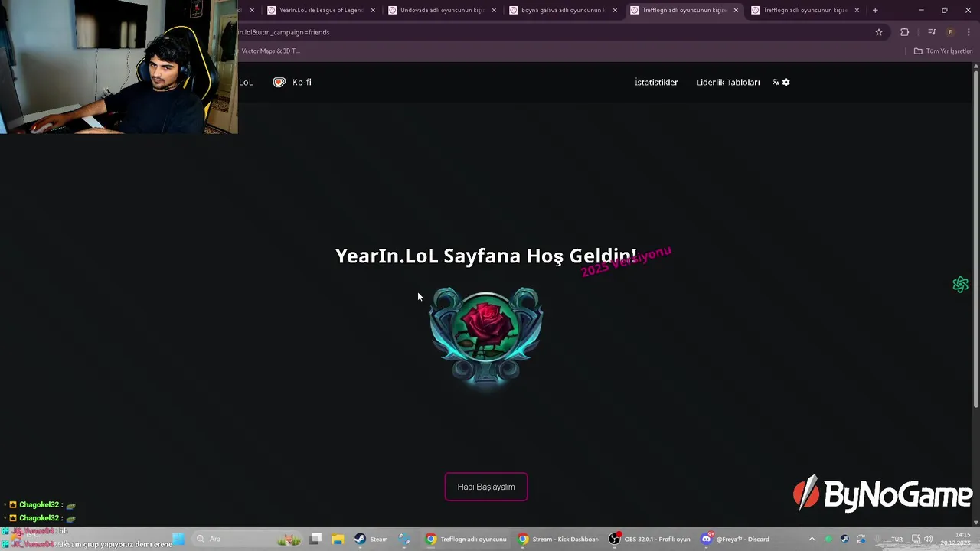
Task: Click the green ChatGPT-style floating icon
Action: click(x=960, y=285)
